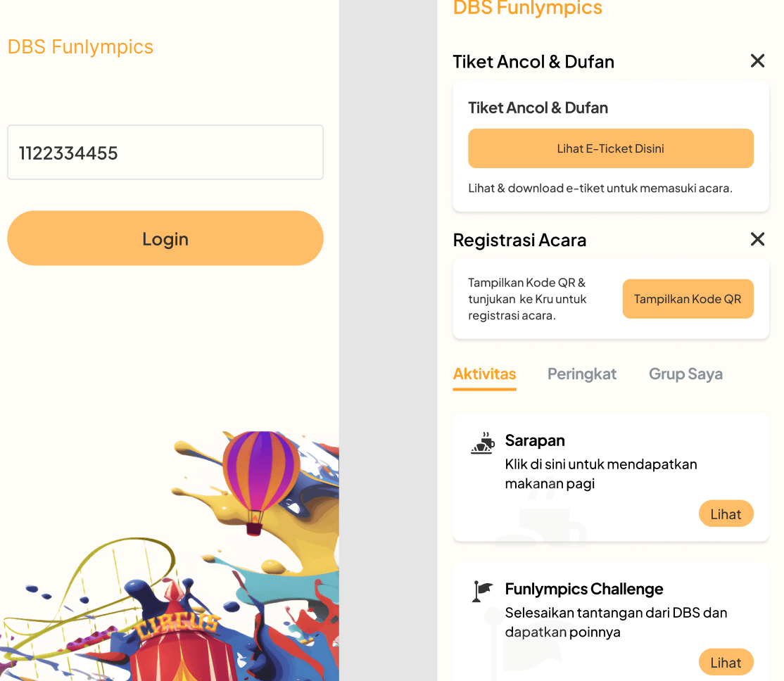The height and width of the screenshot is (681, 784).
Task: Open the Sarapan activity card title
Action: pos(535,440)
